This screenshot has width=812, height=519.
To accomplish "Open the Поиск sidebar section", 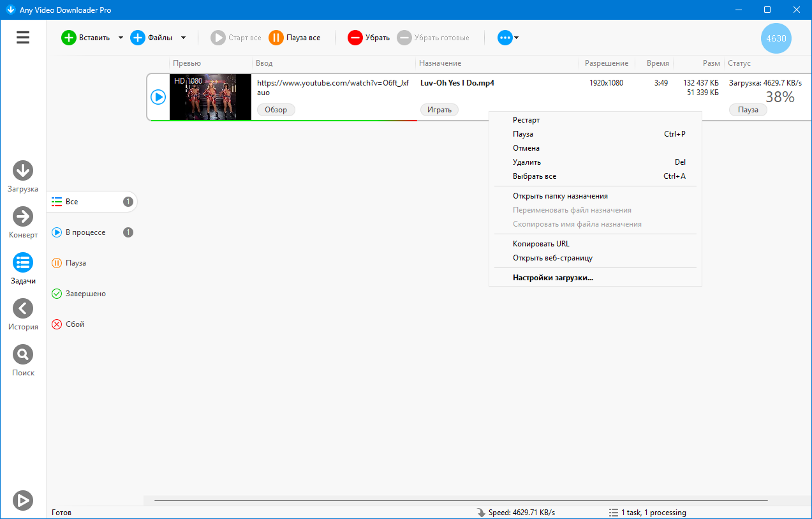I will point(23,354).
